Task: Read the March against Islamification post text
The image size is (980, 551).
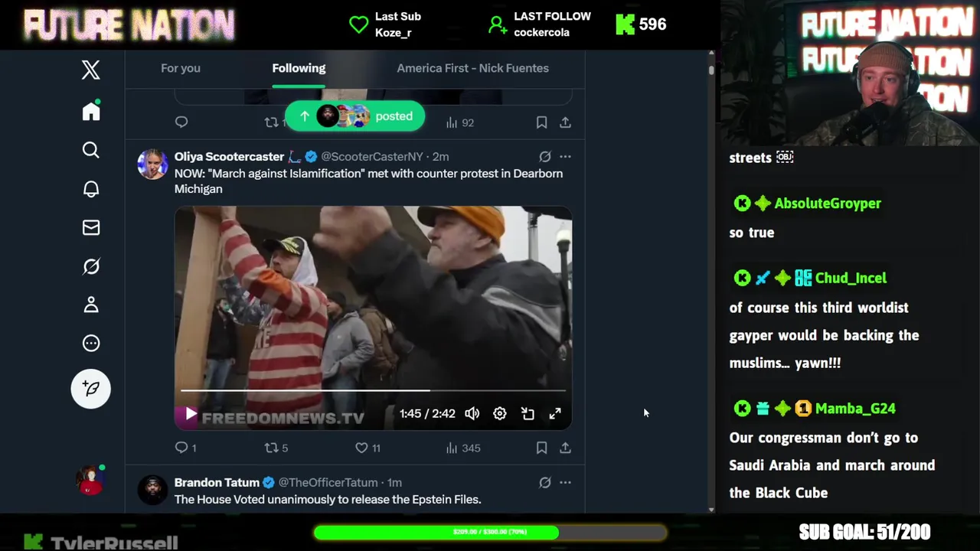Action: pyautogui.click(x=368, y=181)
